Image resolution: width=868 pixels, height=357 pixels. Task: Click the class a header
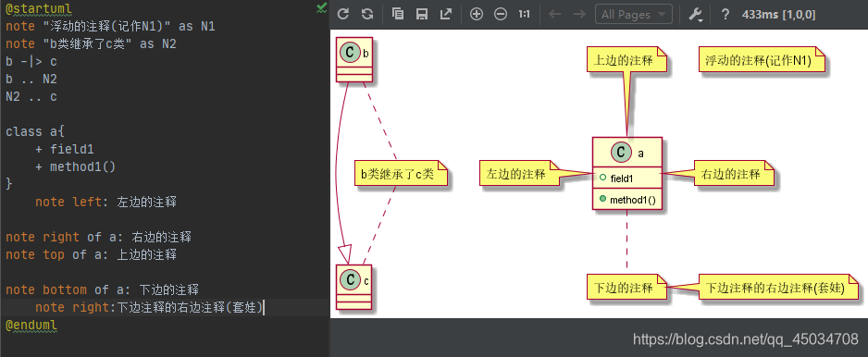[x=626, y=153]
